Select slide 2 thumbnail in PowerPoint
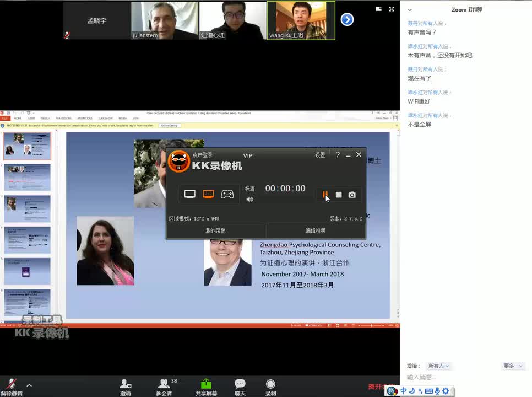 27,178
